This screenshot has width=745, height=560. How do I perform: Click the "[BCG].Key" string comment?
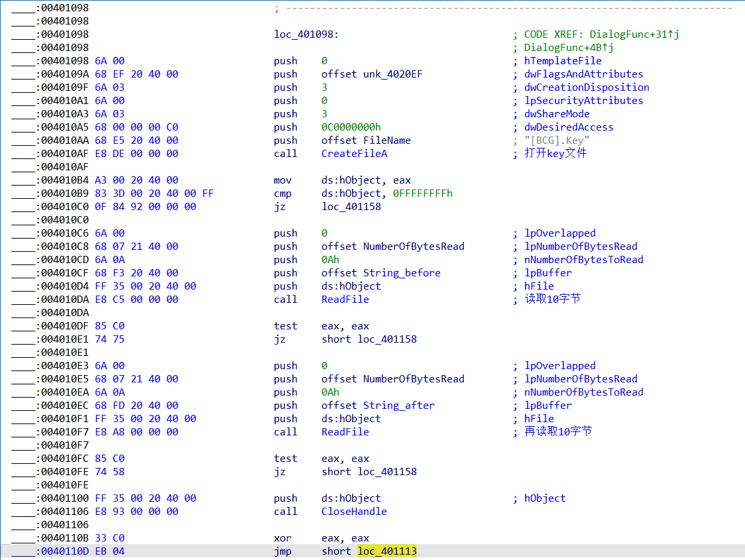pyautogui.click(x=557, y=140)
